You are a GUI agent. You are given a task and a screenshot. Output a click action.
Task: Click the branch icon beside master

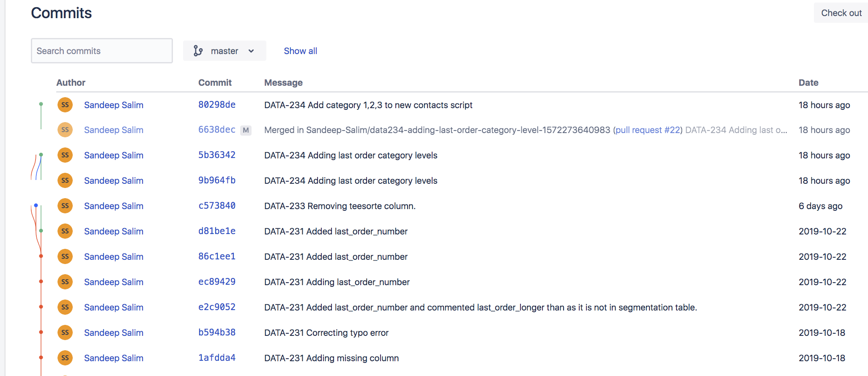[198, 51]
